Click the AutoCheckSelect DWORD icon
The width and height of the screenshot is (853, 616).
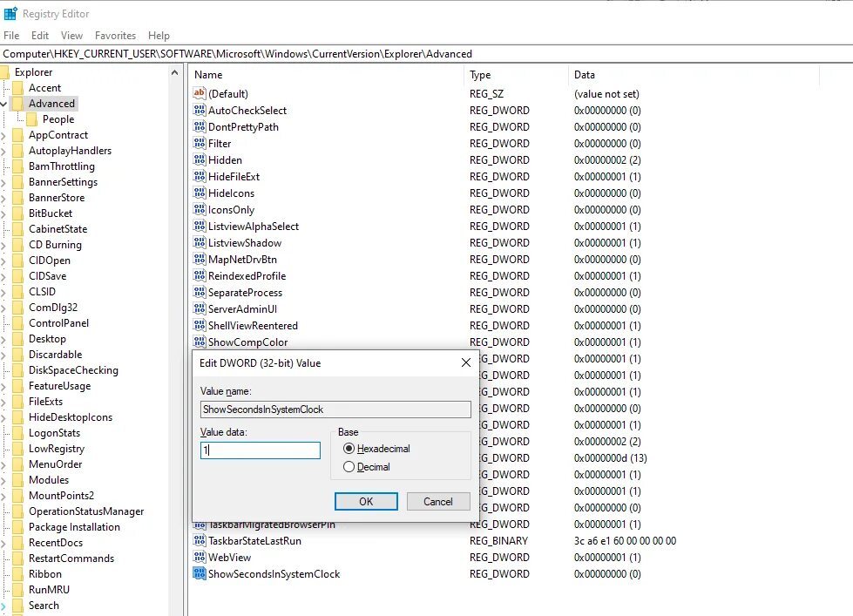200,110
